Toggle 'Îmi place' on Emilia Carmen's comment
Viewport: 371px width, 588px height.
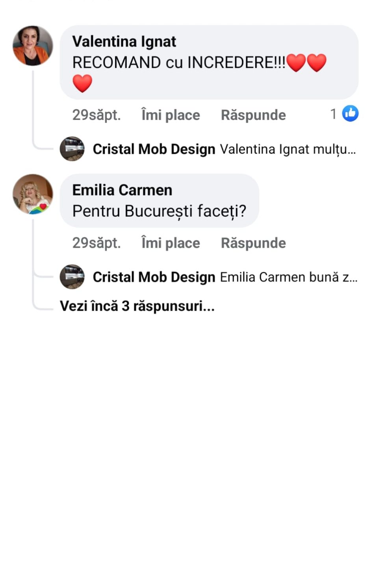tap(171, 243)
